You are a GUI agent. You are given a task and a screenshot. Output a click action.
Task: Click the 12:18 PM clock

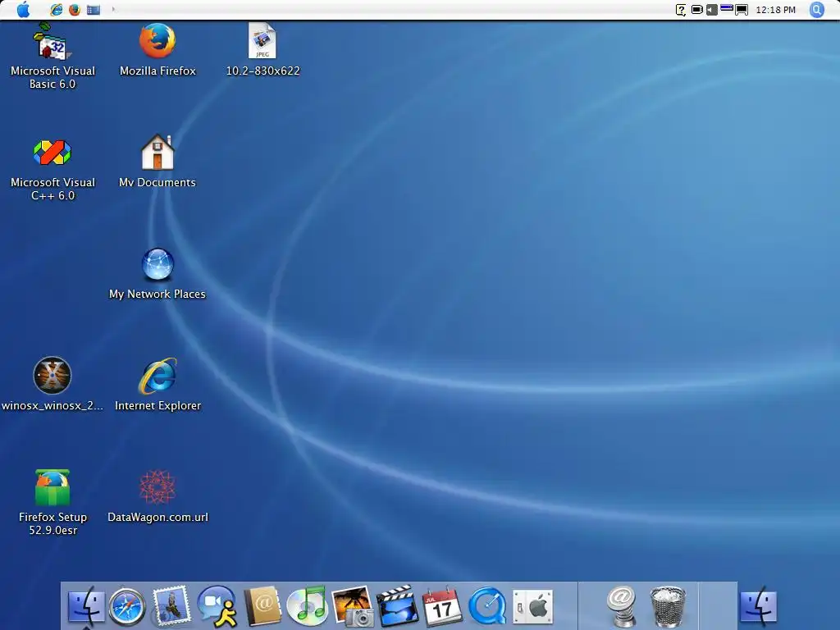click(775, 10)
